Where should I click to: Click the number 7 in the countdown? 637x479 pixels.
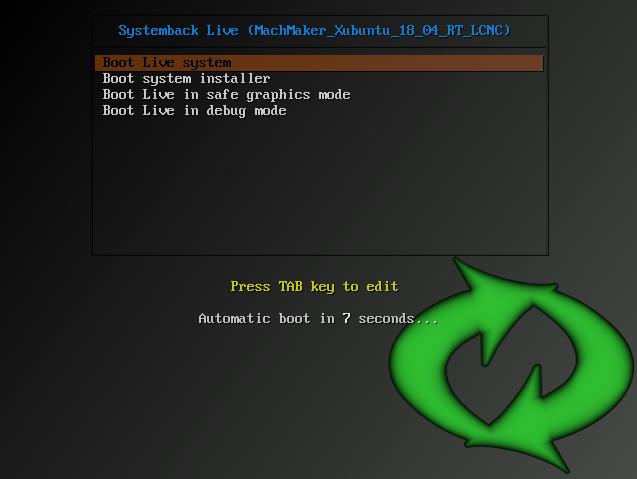pyautogui.click(x=346, y=318)
